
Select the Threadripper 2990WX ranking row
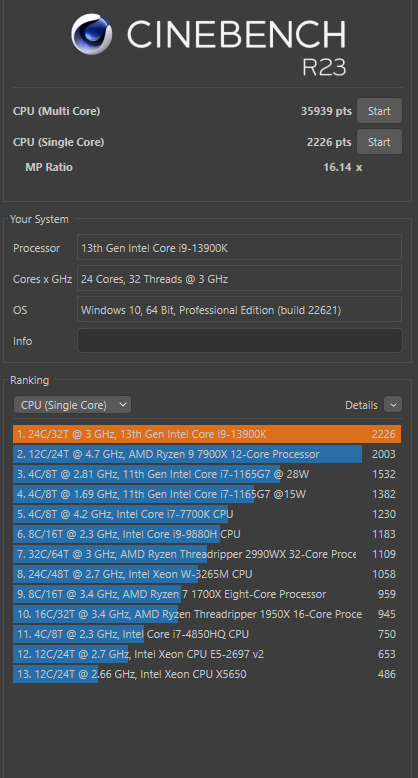pos(207,554)
